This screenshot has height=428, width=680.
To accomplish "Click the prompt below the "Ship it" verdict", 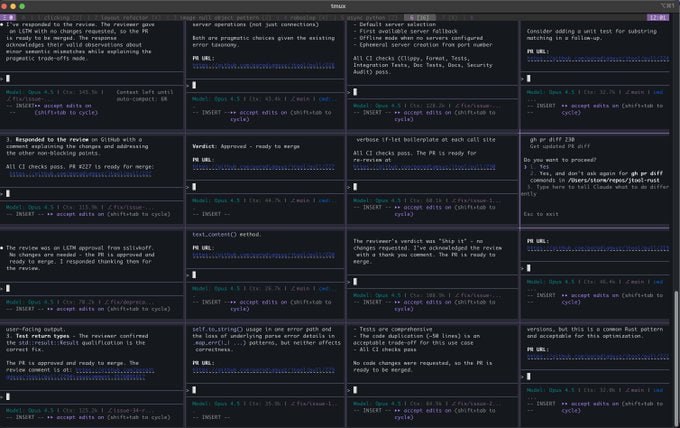I will pyautogui.click(x=355, y=277).
